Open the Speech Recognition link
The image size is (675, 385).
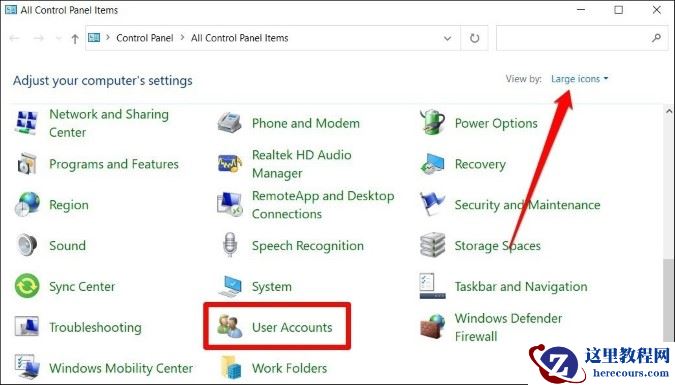click(x=307, y=246)
